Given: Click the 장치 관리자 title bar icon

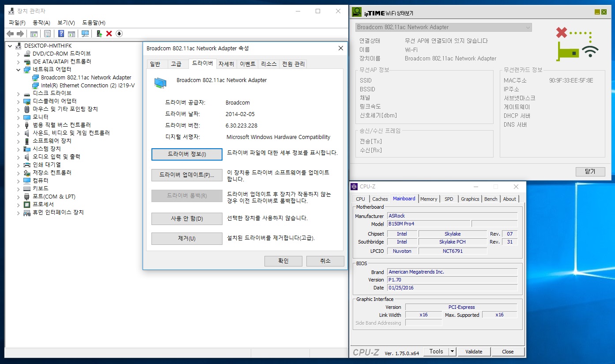Looking at the screenshot, I should (x=11, y=11).
